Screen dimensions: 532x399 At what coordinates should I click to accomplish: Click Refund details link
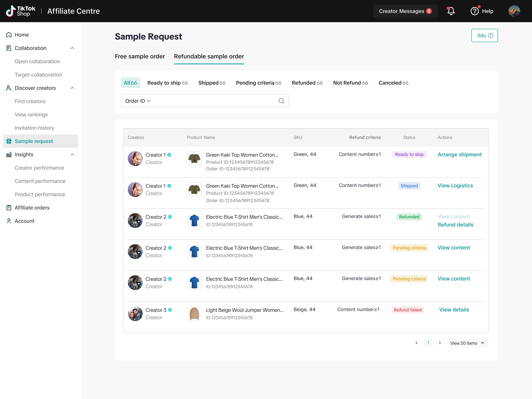(x=456, y=225)
